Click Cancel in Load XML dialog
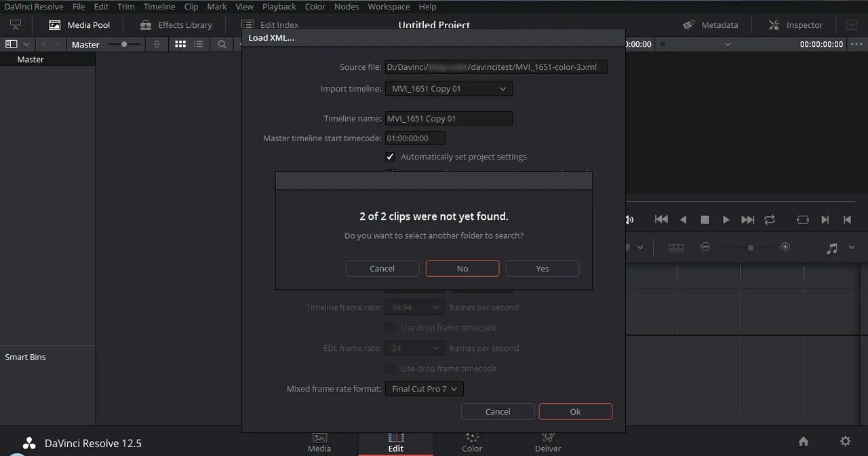This screenshot has width=868, height=456. pyautogui.click(x=498, y=412)
